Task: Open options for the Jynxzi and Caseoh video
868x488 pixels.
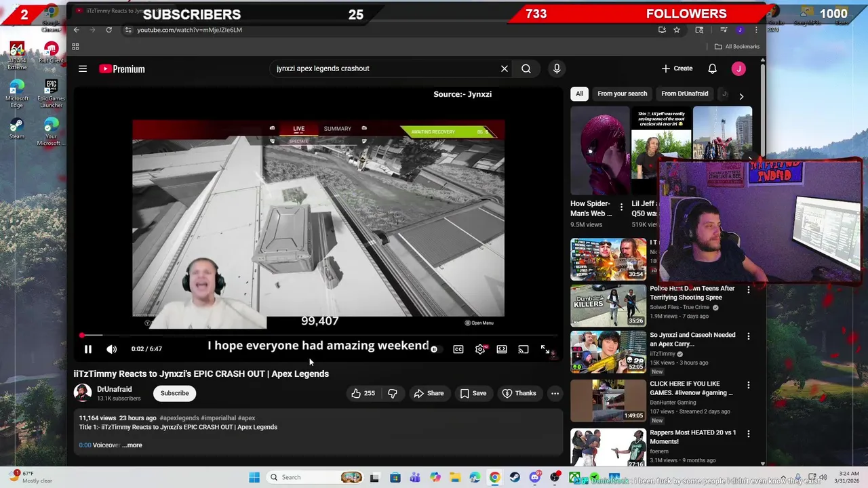Action: [749, 336]
